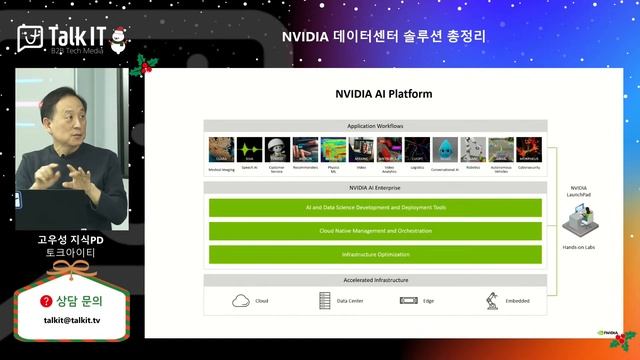Click the presenter video feed
Viewport: 640px width, 360px height.
(72, 149)
